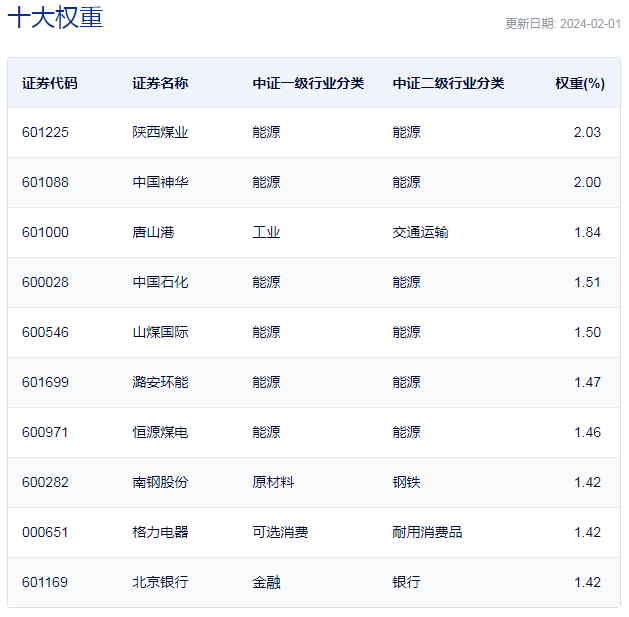Click the 权重(%) column header
629x617 pixels.
pos(580,83)
